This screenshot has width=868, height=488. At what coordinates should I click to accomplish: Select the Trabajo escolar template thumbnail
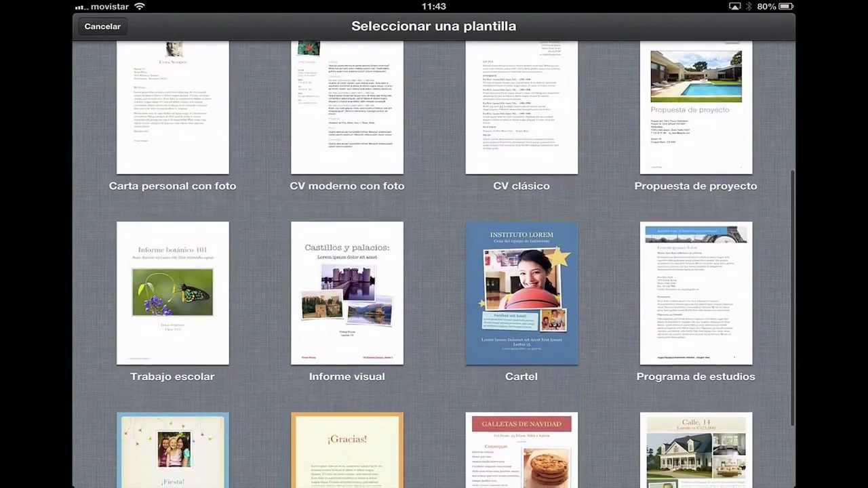click(173, 293)
